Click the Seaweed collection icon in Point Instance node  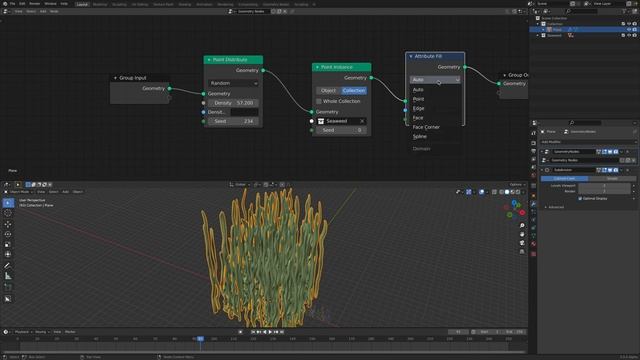(321, 121)
